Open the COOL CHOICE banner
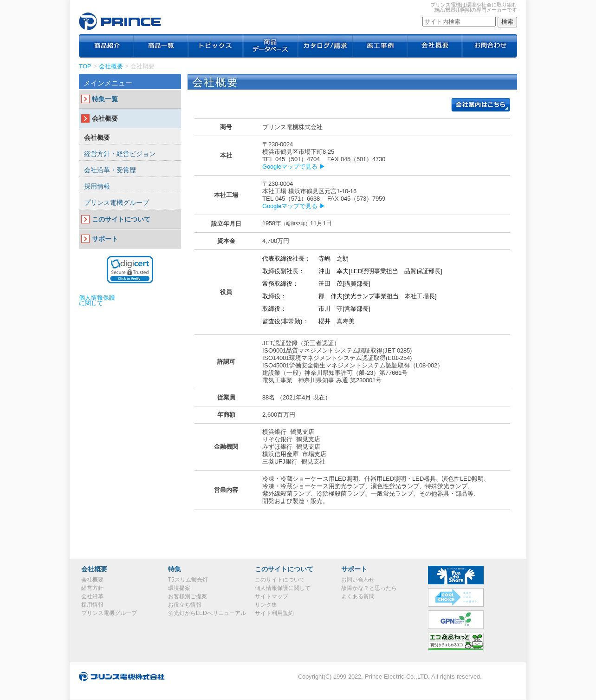This screenshot has height=700, width=596. point(456,597)
